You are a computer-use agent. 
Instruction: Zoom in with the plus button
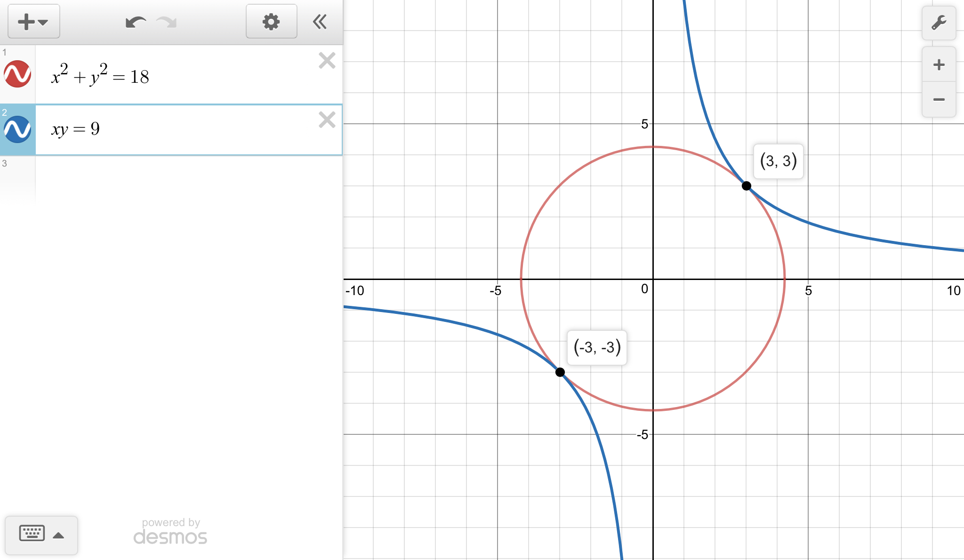pyautogui.click(x=939, y=64)
